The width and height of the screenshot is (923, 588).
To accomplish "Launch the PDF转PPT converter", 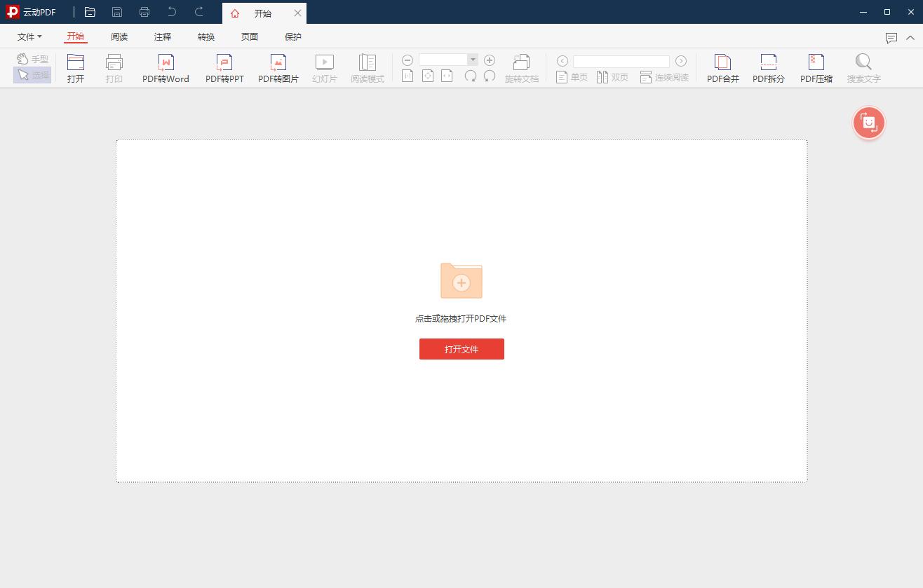I will (224, 69).
